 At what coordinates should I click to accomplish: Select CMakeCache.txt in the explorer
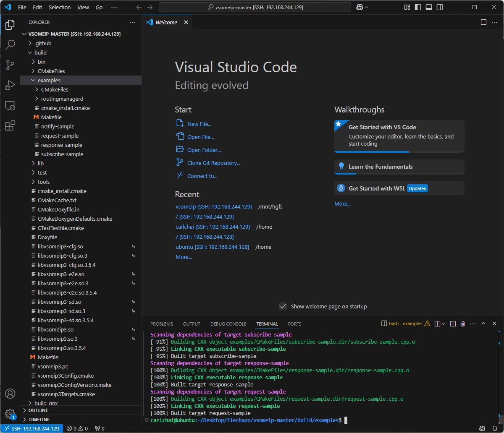point(81,200)
